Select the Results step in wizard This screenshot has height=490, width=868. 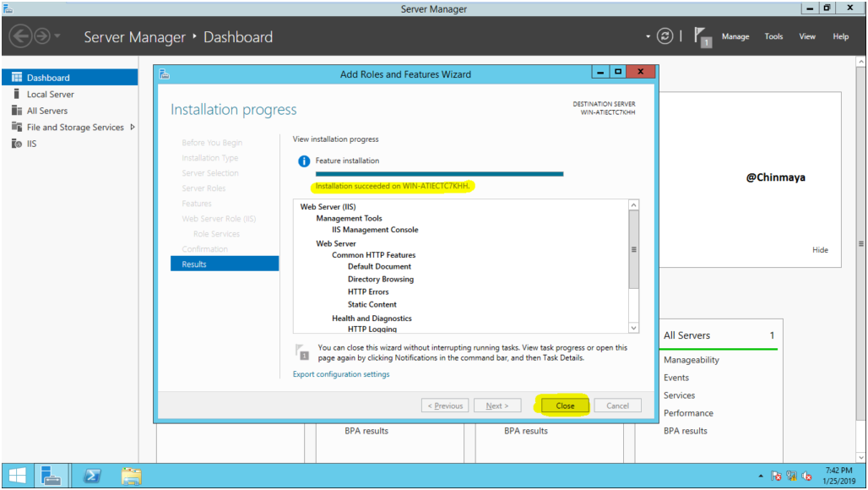(x=225, y=264)
